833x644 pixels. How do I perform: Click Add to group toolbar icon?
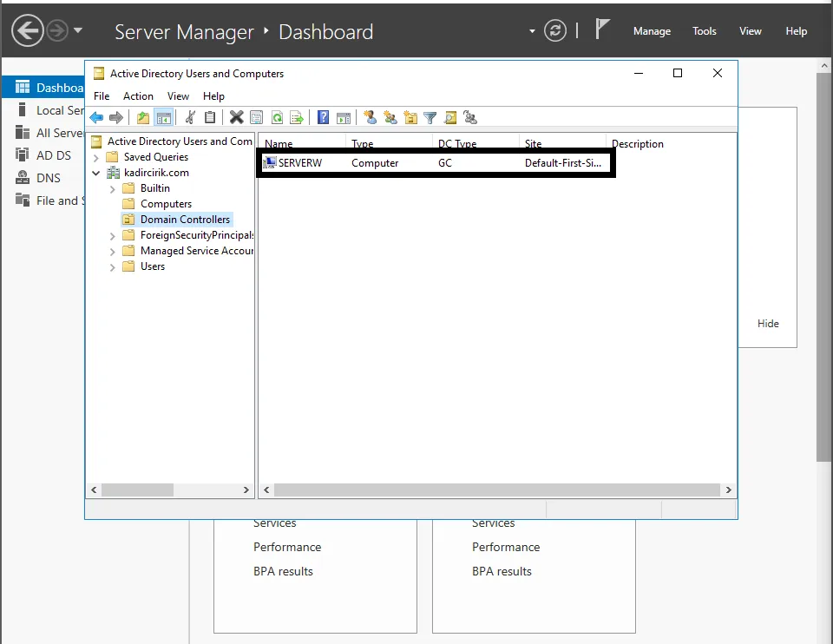tap(470, 118)
